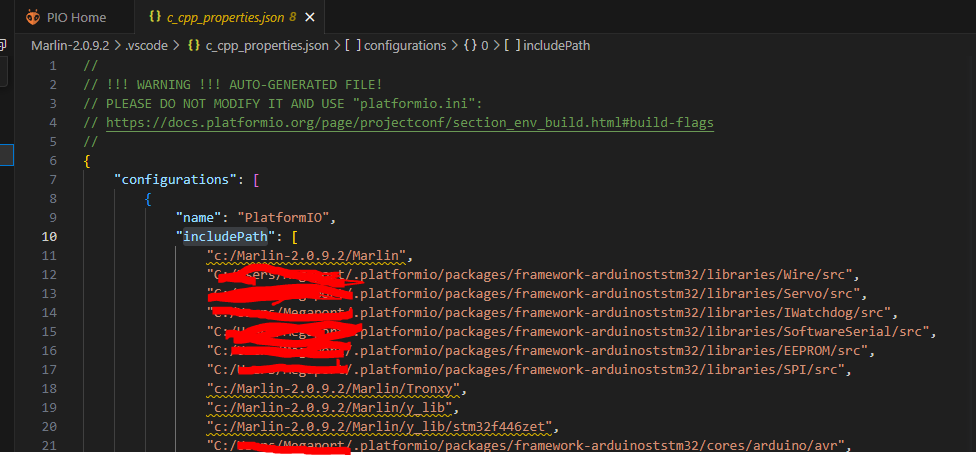Open Marlin-2.0.9.2 breadcrumb folder

[x=70, y=45]
